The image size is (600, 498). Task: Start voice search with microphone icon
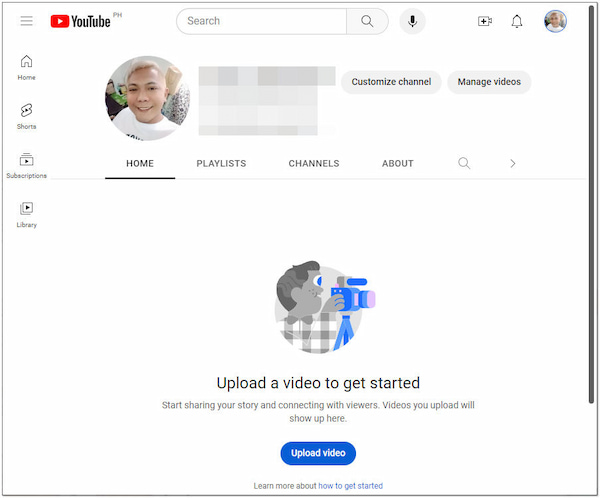tap(412, 21)
